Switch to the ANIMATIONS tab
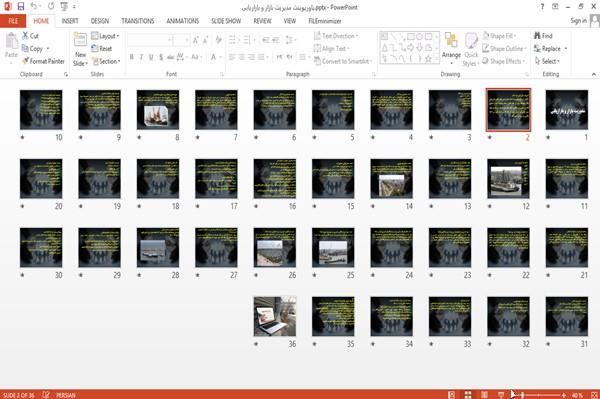The width and height of the screenshot is (600, 399). pyautogui.click(x=183, y=21)
